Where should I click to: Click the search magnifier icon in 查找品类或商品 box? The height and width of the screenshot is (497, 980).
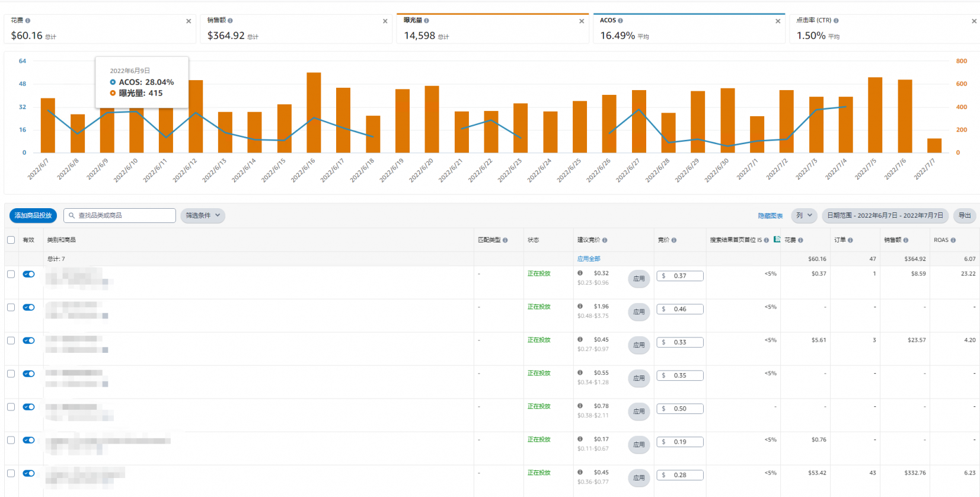point(72,216)
